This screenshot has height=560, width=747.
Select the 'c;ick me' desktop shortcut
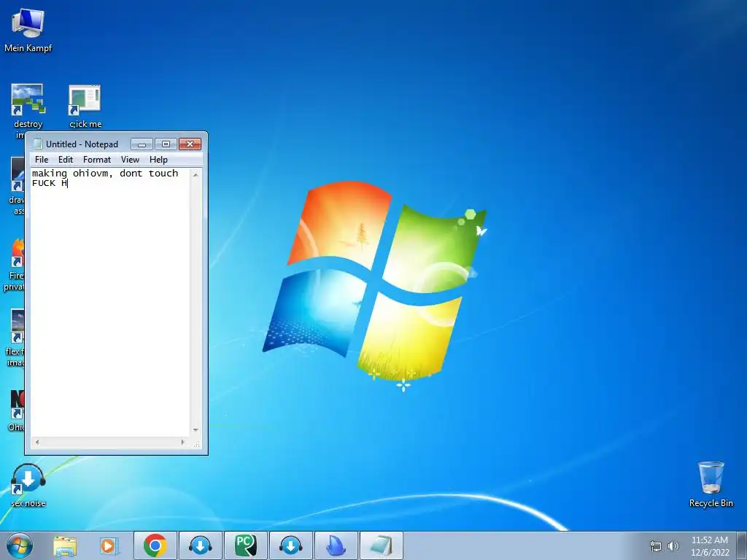pos(85,106)
